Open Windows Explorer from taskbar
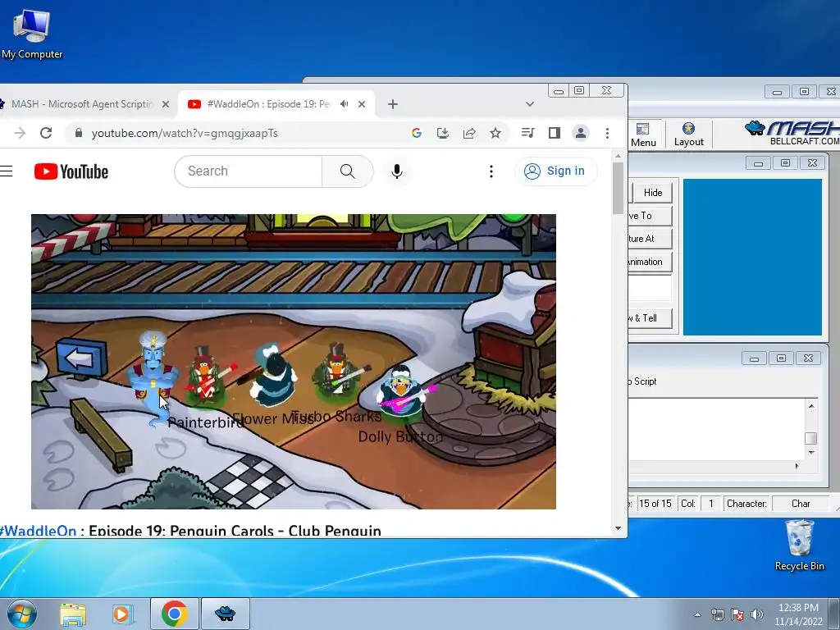Screen dimensions: 840x630 [73, 614]
